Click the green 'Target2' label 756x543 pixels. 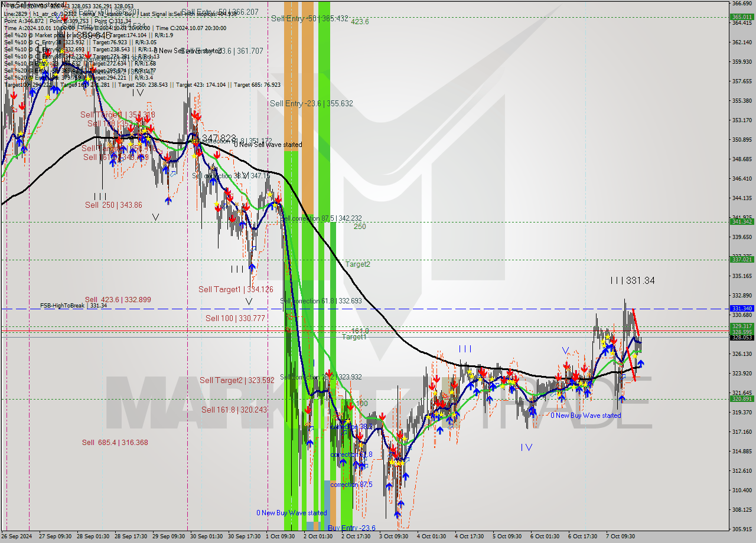(358, 264)
